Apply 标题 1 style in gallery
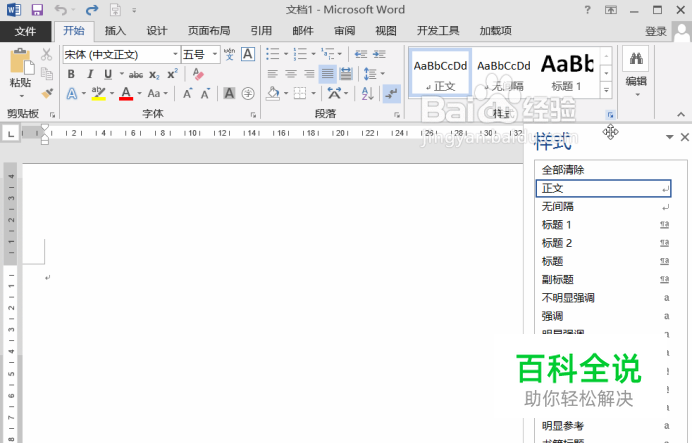 point(567,73)
